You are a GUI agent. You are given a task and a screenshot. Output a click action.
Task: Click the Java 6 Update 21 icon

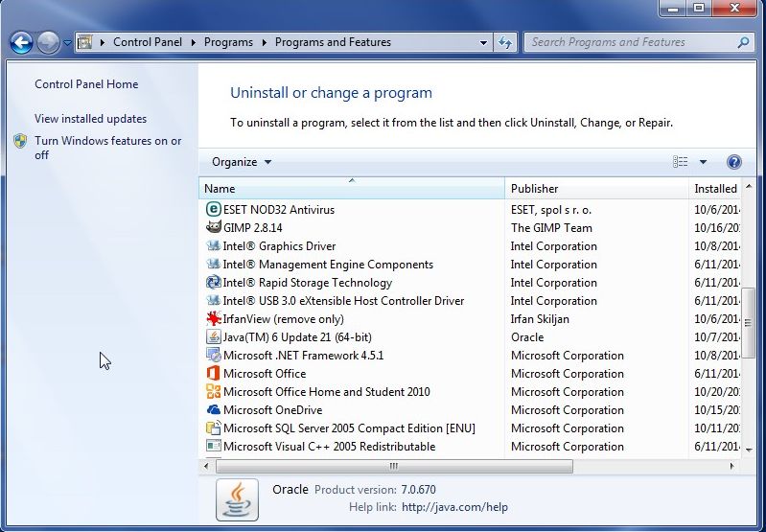[213, 337]
